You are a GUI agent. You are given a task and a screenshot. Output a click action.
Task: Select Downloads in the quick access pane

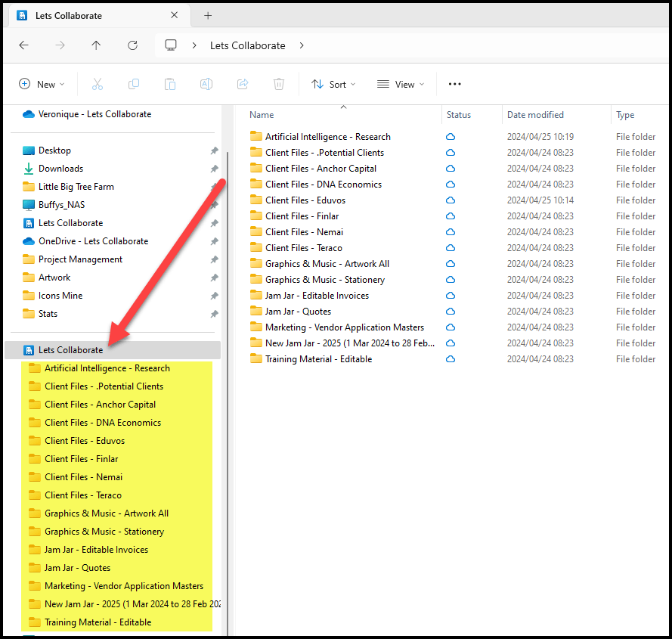coord(60,169)
